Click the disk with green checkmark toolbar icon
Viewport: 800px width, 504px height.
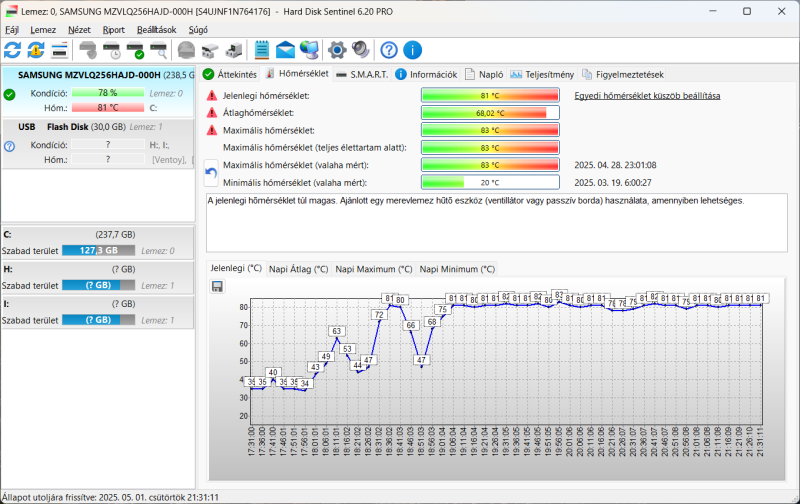pyautogui.click(x=135, y=50)
